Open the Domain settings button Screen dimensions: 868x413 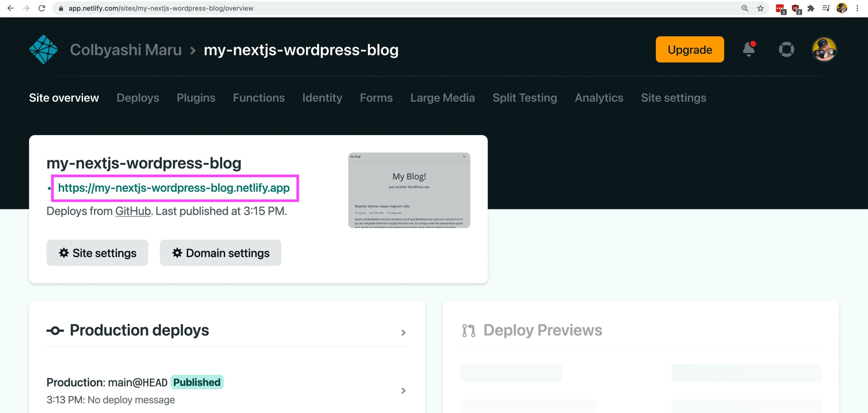[220, 253]
